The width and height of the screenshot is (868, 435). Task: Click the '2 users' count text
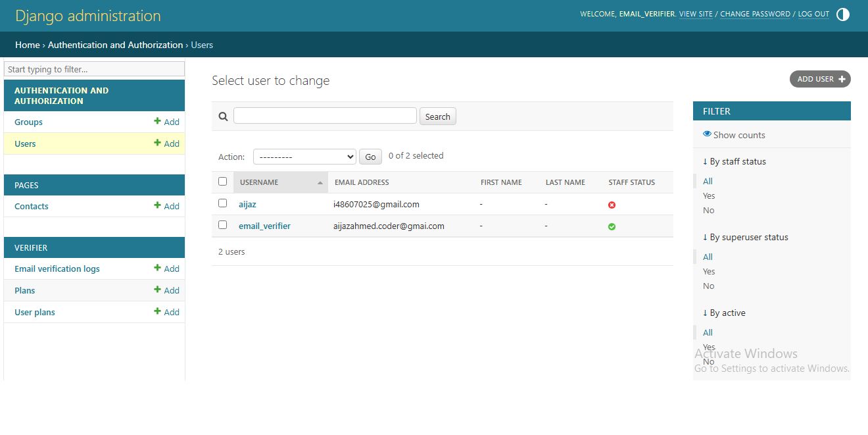(x=231, y=251)
